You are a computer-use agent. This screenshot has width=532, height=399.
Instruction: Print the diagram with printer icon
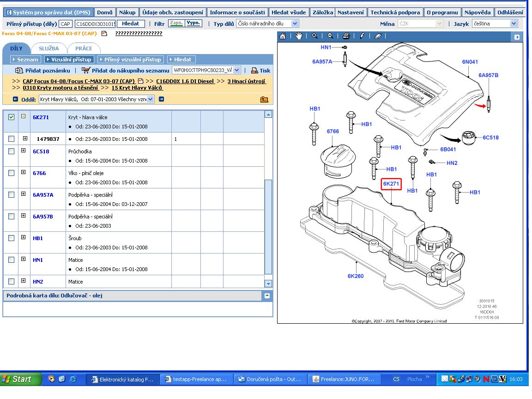(346, 36)
